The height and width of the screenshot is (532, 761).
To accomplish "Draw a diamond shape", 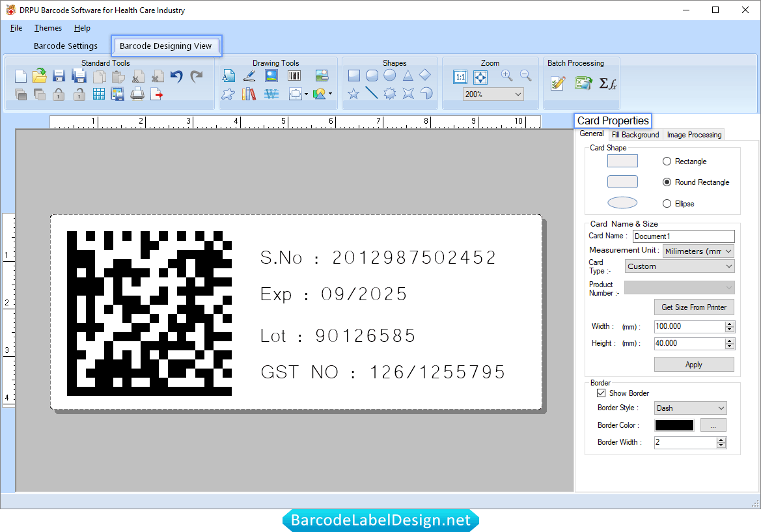I will [425, 75].
